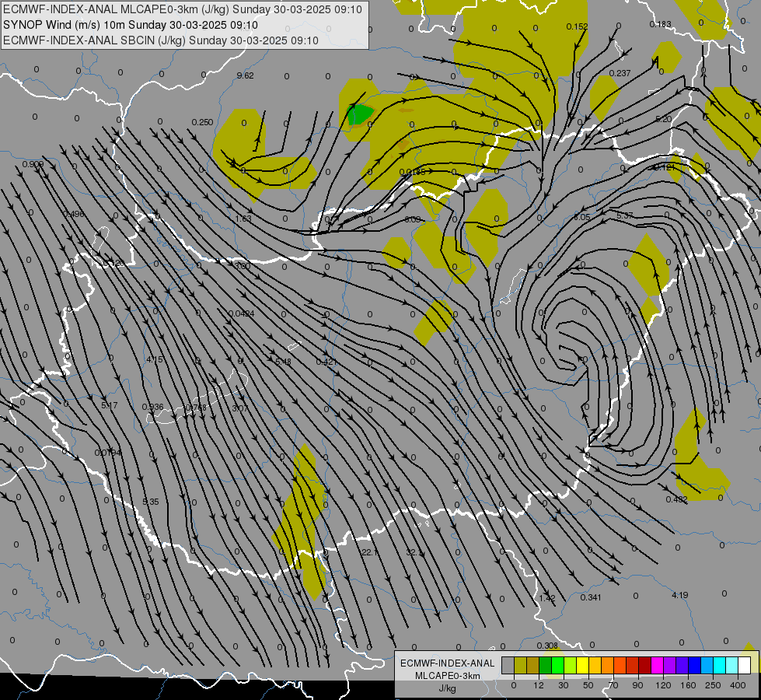Click the legend tick label 250
Viewport: 761px width, 700px height.
(713, 685)
